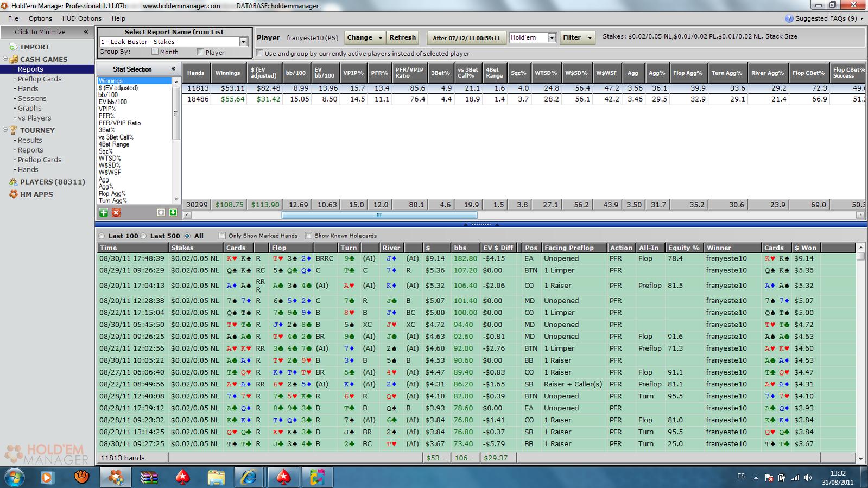Click the red remove stat X icon
Image resolution: width=868 pixels, height=488 pixels.
(x=116, y=212)
